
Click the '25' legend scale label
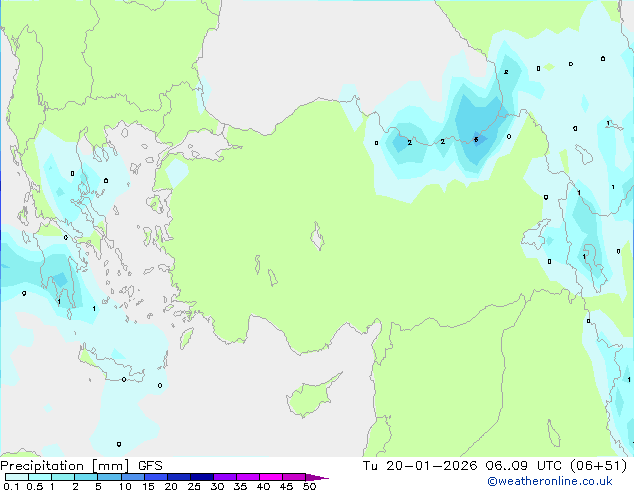[x=194, y=486]
